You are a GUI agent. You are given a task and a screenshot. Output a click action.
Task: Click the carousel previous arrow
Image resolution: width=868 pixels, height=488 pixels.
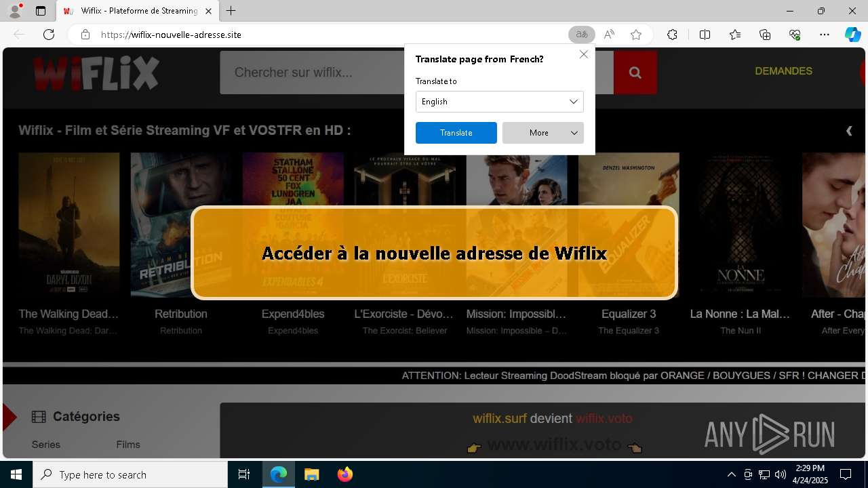tap(849, 131)
